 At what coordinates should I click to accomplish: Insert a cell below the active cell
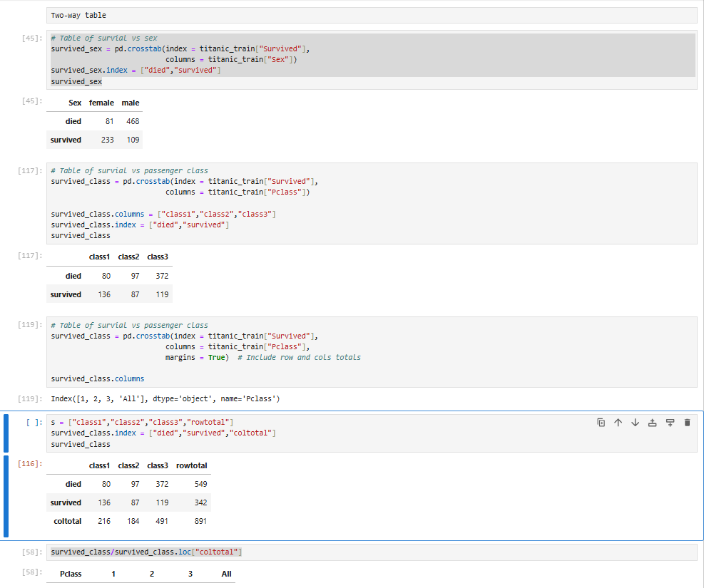670,423
